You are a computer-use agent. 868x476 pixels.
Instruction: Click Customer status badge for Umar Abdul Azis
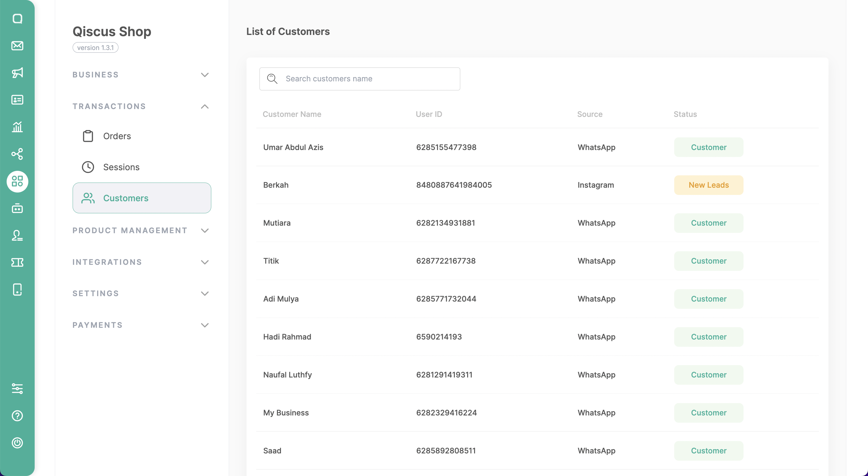coord(708,147)
